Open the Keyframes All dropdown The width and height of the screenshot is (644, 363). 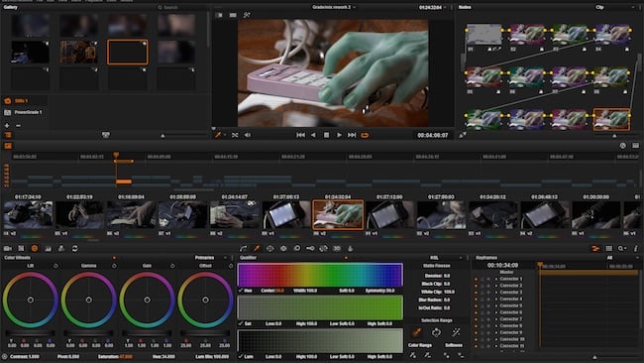[x=622, y=257]
